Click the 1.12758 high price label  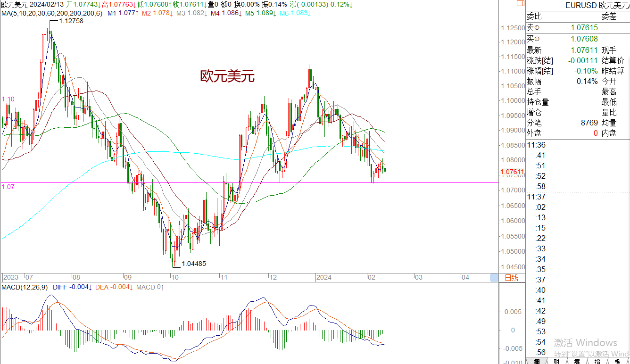pyautogui.click(x=71, y=21)
